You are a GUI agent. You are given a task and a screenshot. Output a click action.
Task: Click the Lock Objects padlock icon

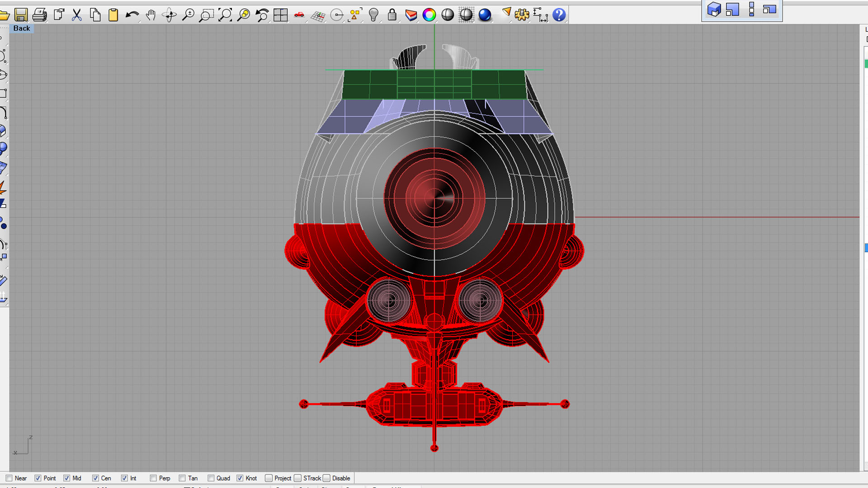392,15
